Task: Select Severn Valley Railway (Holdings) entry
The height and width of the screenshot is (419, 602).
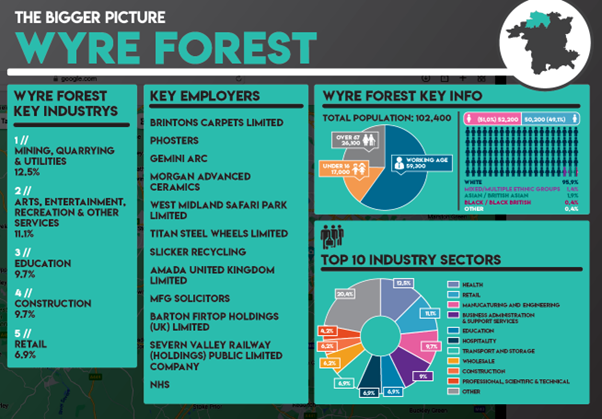Action: click(216, 356)
